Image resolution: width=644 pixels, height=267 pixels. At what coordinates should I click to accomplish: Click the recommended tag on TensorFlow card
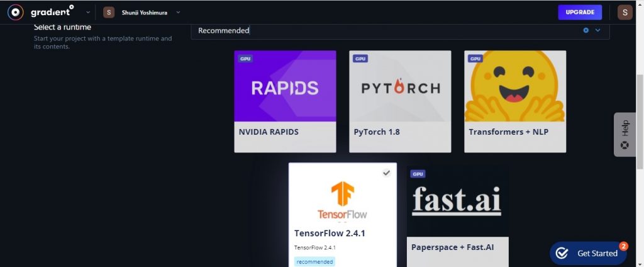click(314, 262)
